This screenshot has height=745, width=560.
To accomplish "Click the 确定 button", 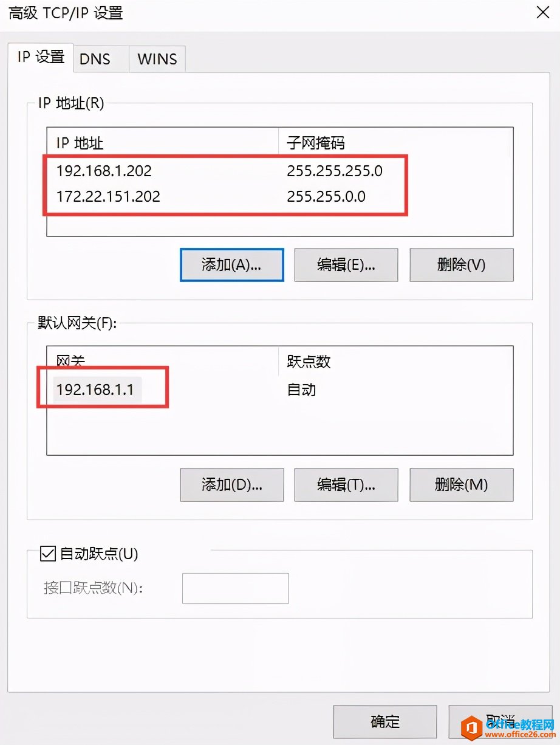I will [x=385, y=721].
